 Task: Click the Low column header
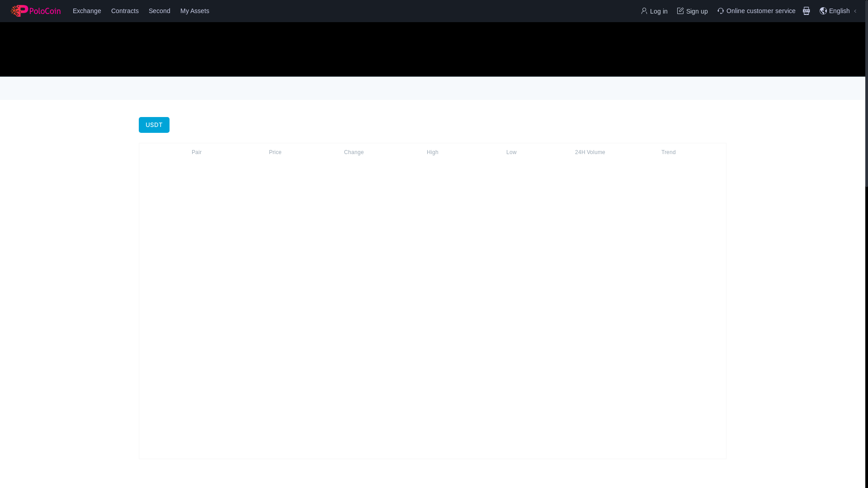pos(511,152)
